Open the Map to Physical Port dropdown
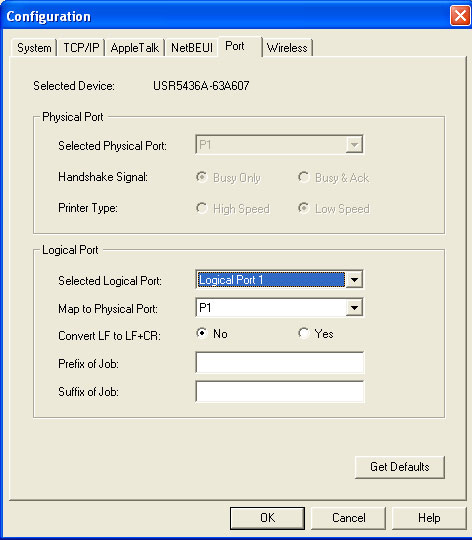The width and height of the screenshot is (472, 540). tap(279, 308)
